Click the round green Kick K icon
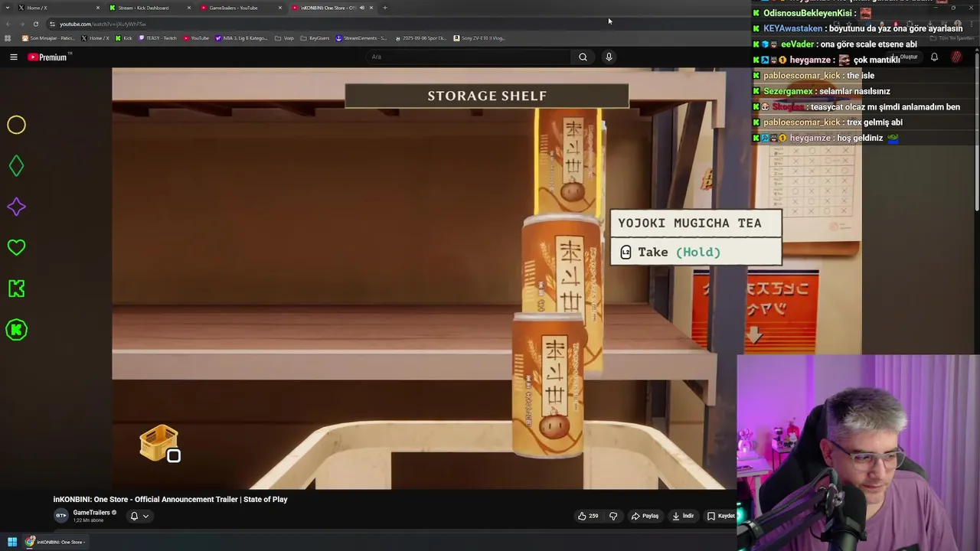 [16, 330]
